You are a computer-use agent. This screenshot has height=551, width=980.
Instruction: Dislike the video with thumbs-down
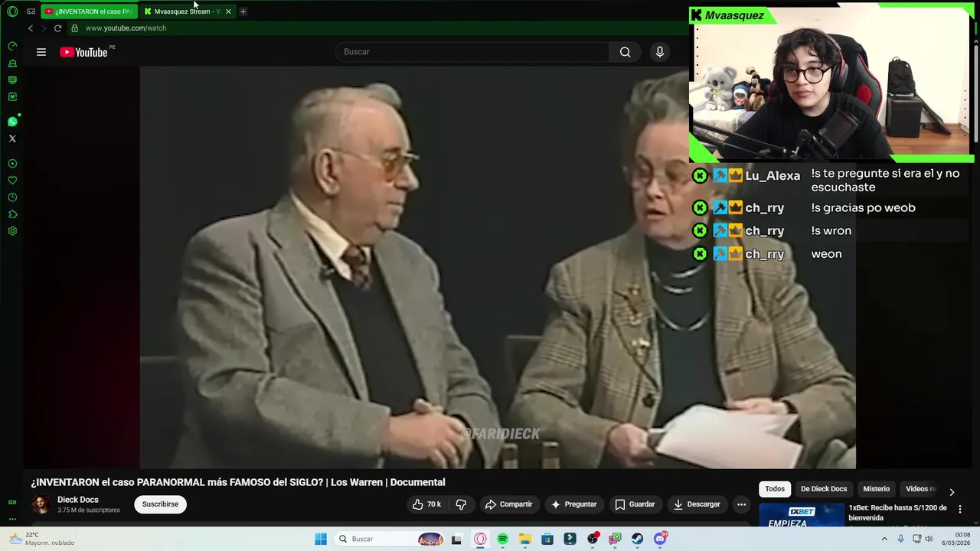pos(461,504)
